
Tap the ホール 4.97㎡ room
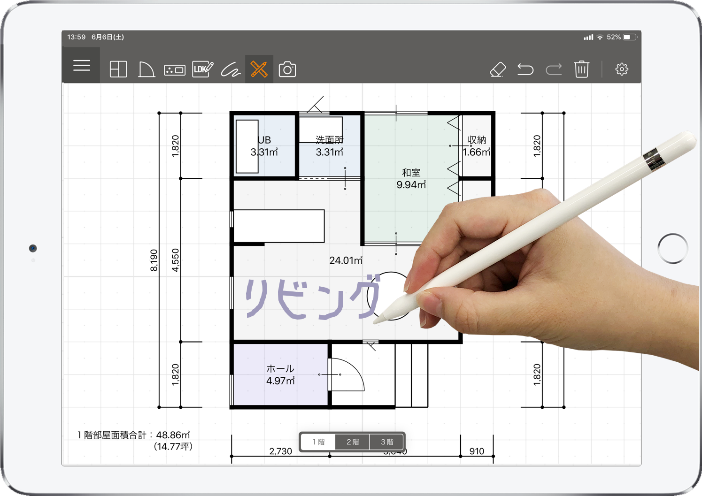coord(280,374)
